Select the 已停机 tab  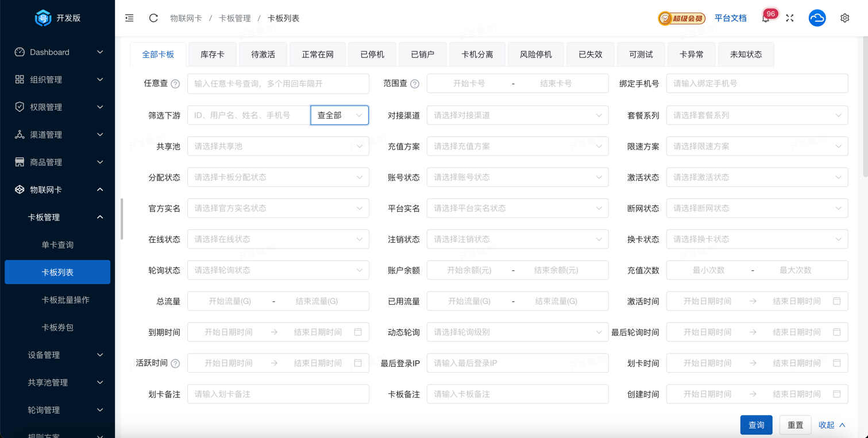pyautogui.click(x=372, y=55)
